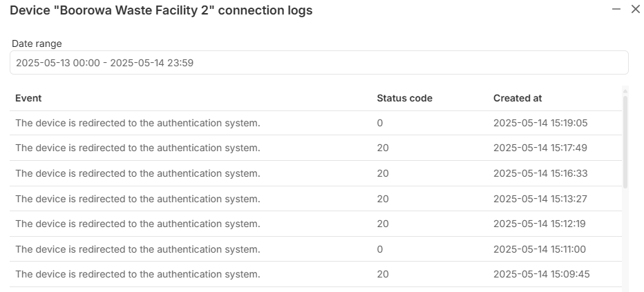Select the log row at 15:13:27

[316, 199]
